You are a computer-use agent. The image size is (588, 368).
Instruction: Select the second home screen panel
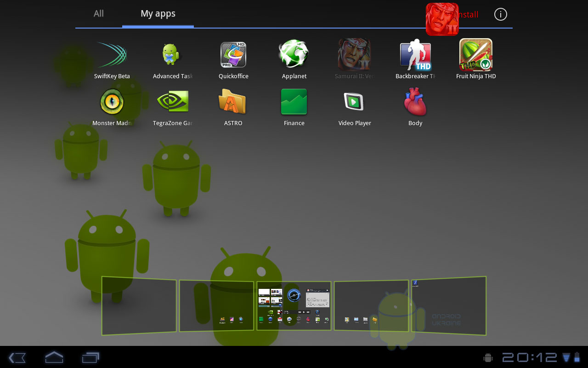pyautogui.click(x=216, y=306)
